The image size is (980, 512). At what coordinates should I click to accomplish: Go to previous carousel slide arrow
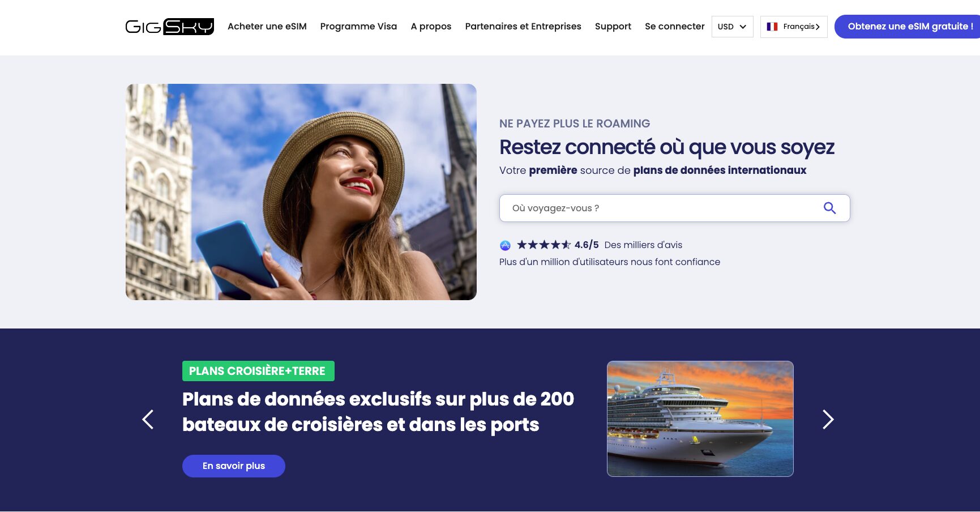coord(148,419)
